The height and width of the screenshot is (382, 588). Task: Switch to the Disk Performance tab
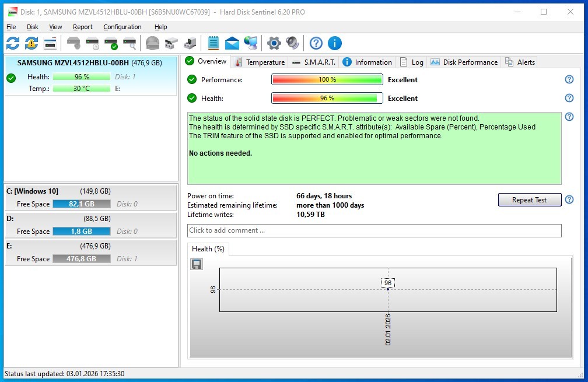click(x=464, y=62)
